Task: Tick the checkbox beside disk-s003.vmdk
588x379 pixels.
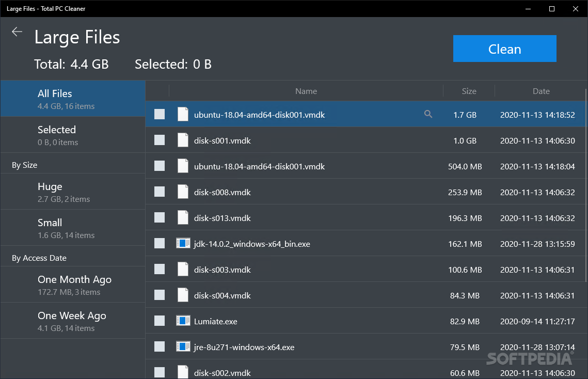Action: click(160, 270)
